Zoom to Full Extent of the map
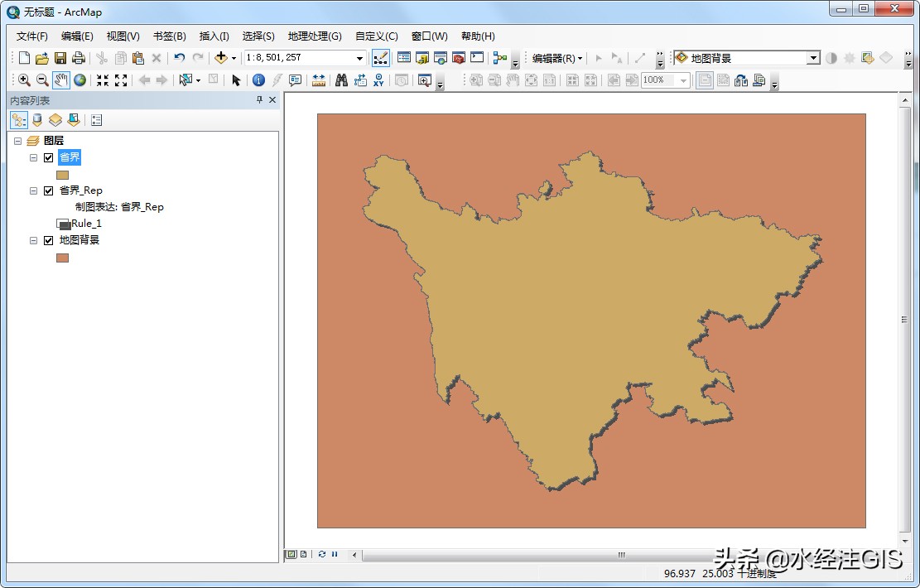Image resolution: width=920 pixels, height=588 pixels. [x=80, y=80]
